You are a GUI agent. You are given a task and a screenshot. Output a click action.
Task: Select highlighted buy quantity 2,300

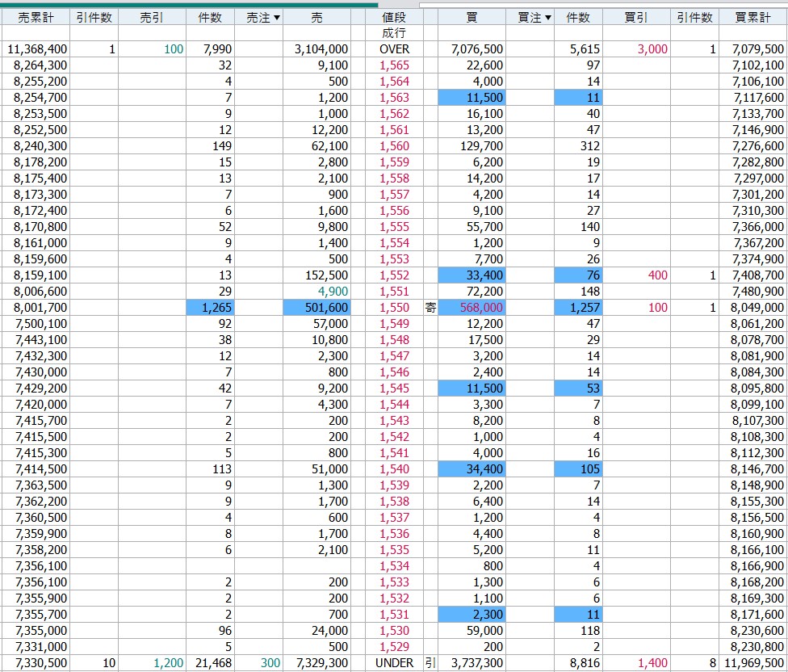pyautogui.click(x=472, y=614)
